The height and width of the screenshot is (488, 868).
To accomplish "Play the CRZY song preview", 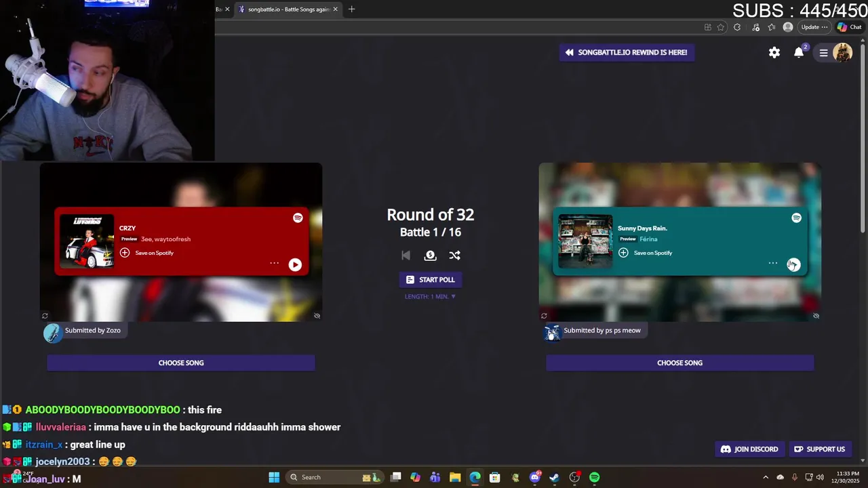I will coord(295,265).
